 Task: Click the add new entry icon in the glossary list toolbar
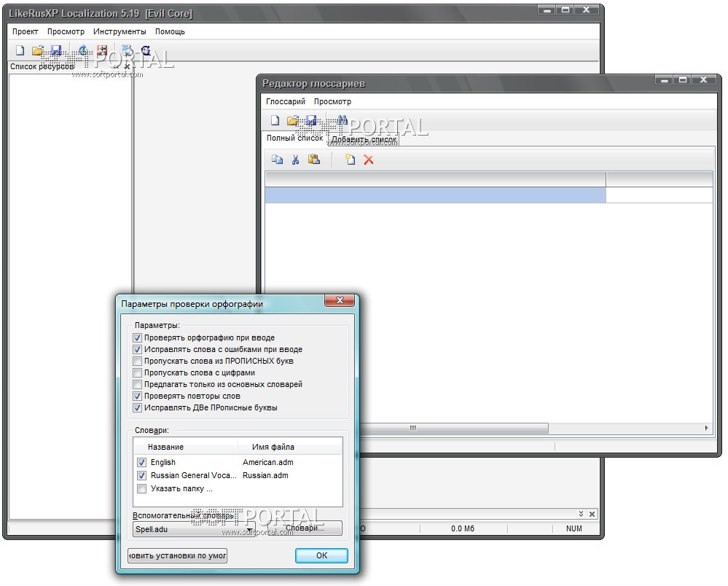point(350,160)
